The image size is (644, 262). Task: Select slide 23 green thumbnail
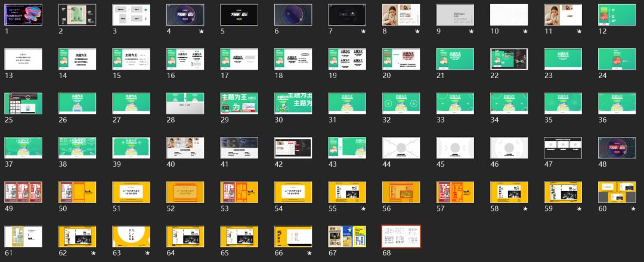[x=563, y=59]
